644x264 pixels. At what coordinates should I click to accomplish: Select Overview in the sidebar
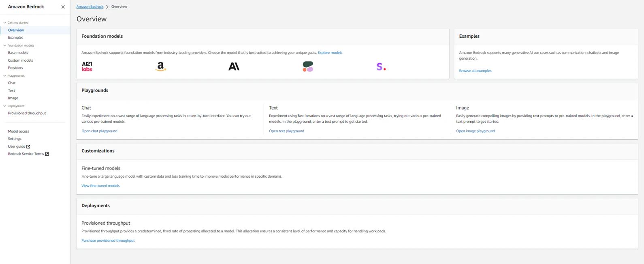(16, 30)
